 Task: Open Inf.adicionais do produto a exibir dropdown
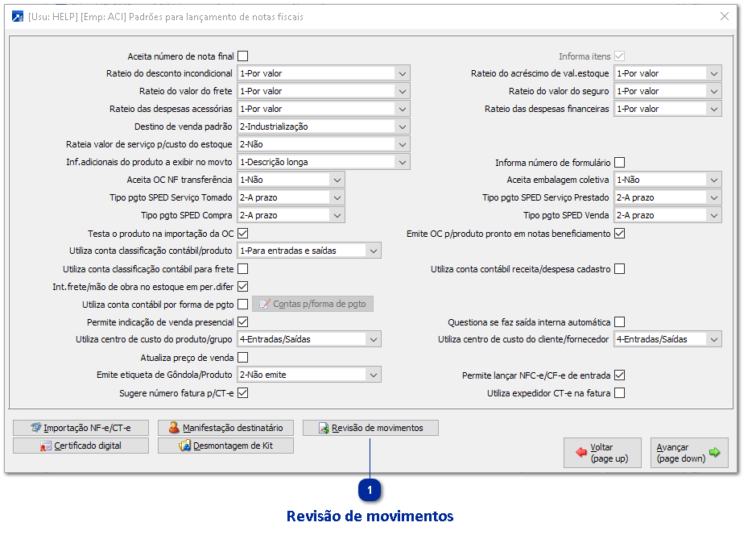pos(324,162)
